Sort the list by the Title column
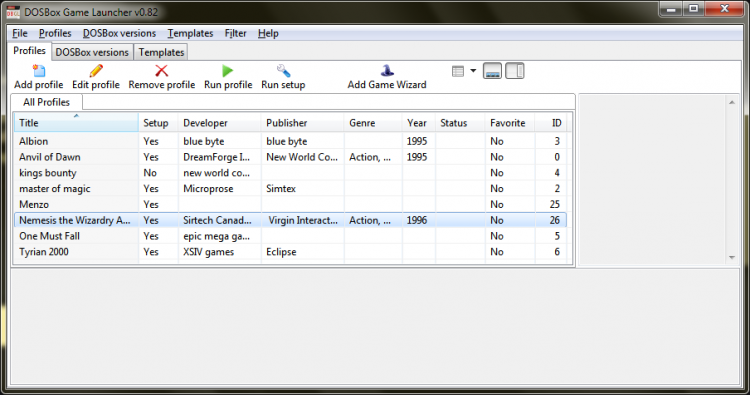The image size is (750, 395). pos(76,123)
